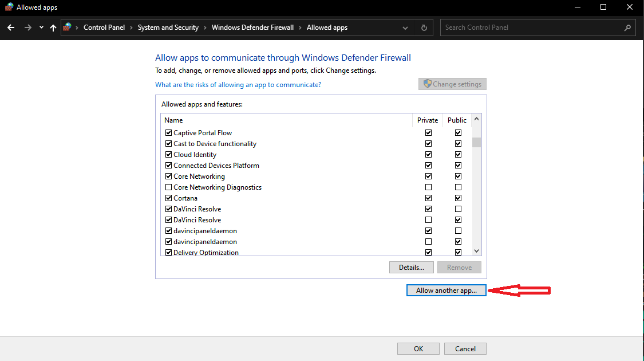Toggle Cortana name checkbox

[x=168, y=198]
